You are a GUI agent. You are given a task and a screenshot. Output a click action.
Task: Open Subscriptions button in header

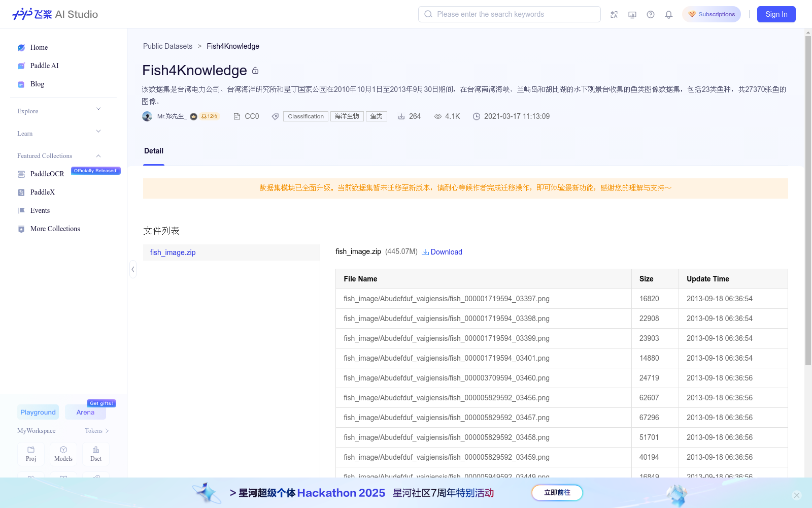coord(712,14)
